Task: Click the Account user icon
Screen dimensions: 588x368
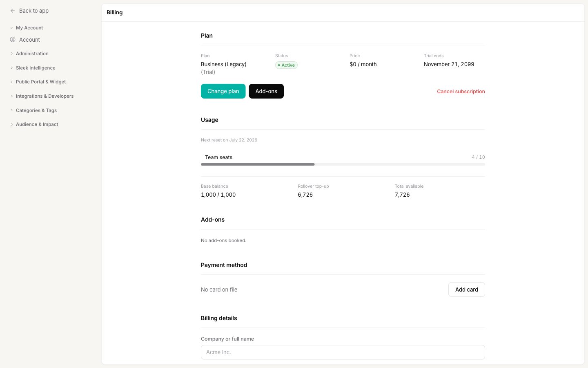Action: click(13, 40)
